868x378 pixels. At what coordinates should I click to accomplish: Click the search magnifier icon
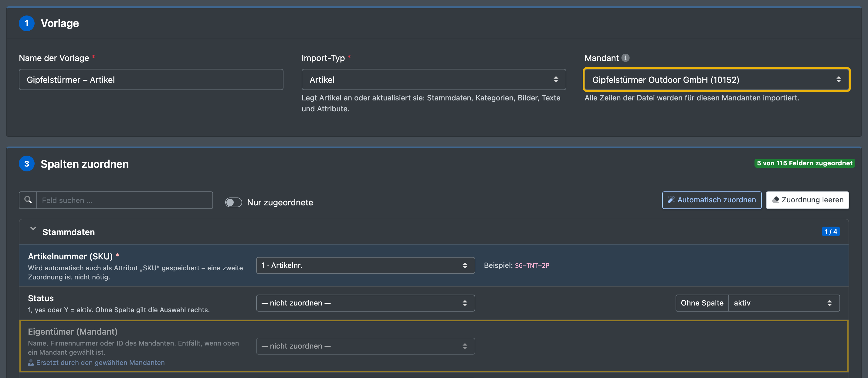point(28,200)
